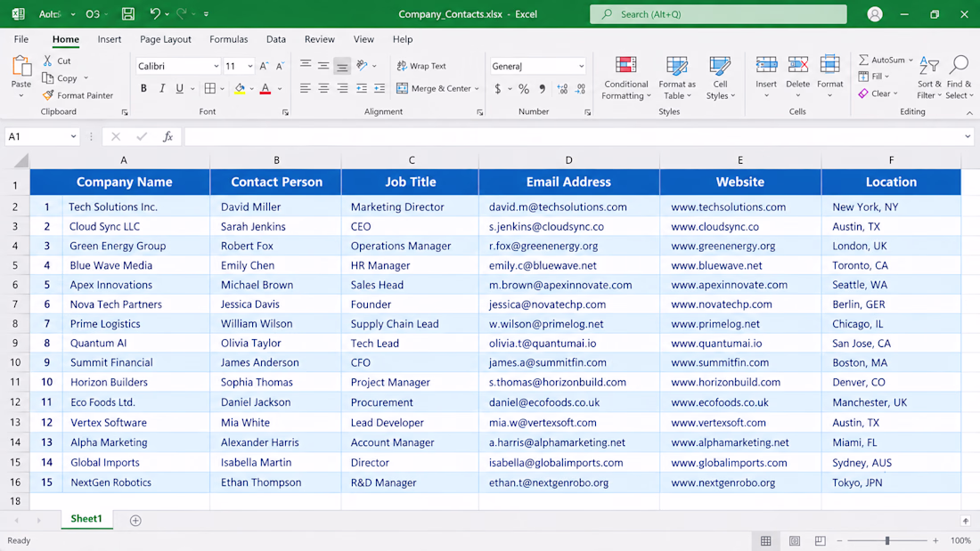
Task: Decrease indent in Alignment group
Action: tap(361, 88)
